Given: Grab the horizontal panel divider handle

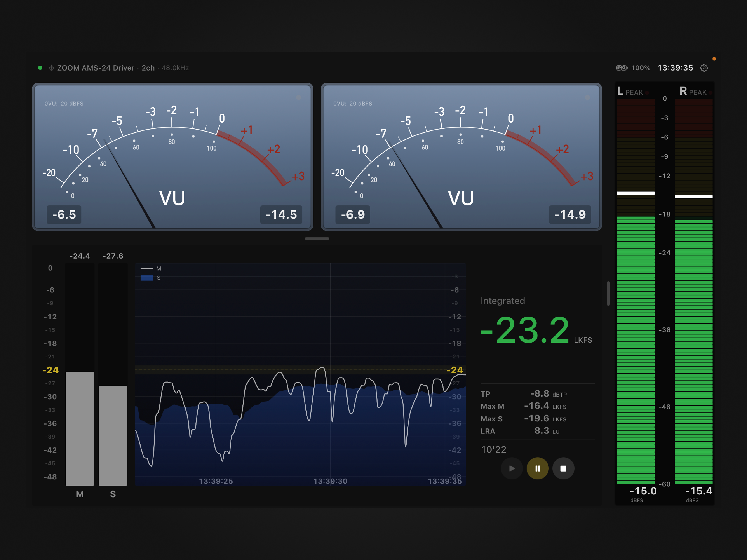Looking at the screenshot, I should tap(317, 239).
